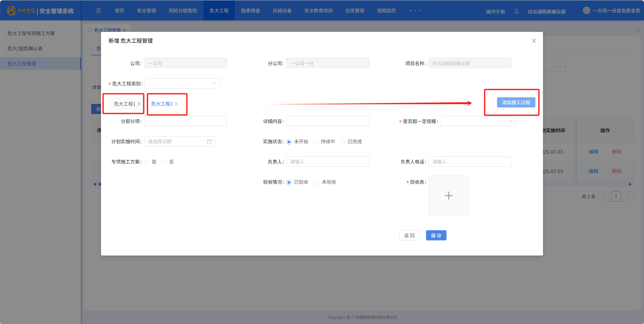Click user avatar icon in header
The height and width of the screenshot is (324, 644).
[586, 11]
